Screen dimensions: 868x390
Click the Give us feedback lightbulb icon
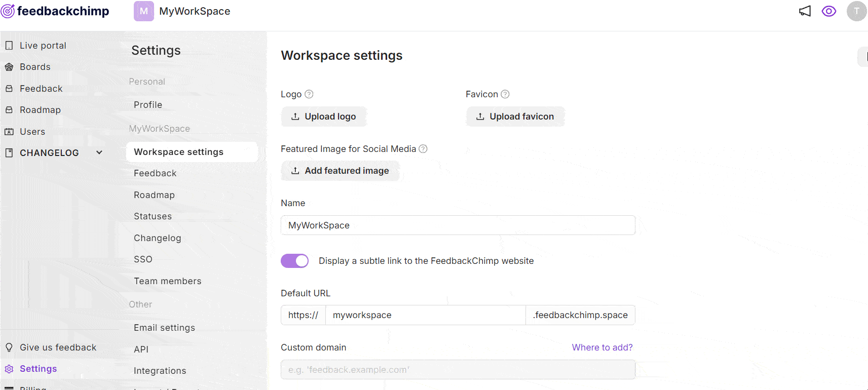9,347
